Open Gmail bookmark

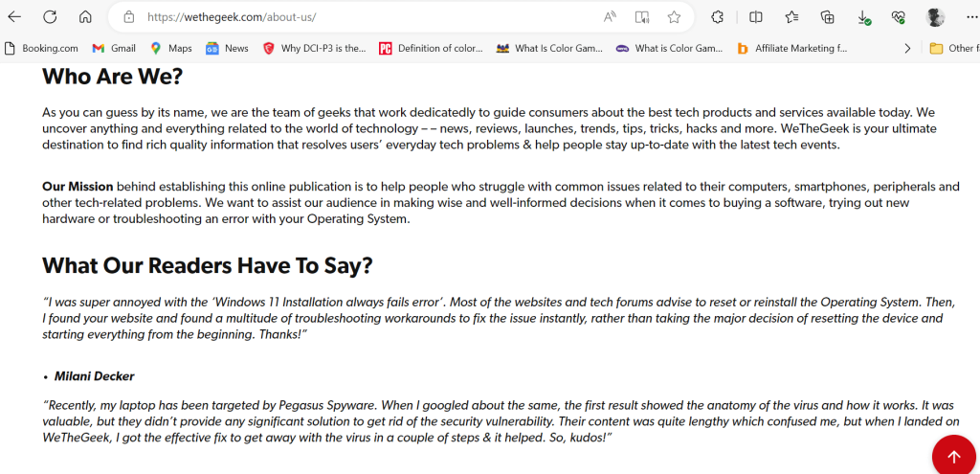coord(114,48)
